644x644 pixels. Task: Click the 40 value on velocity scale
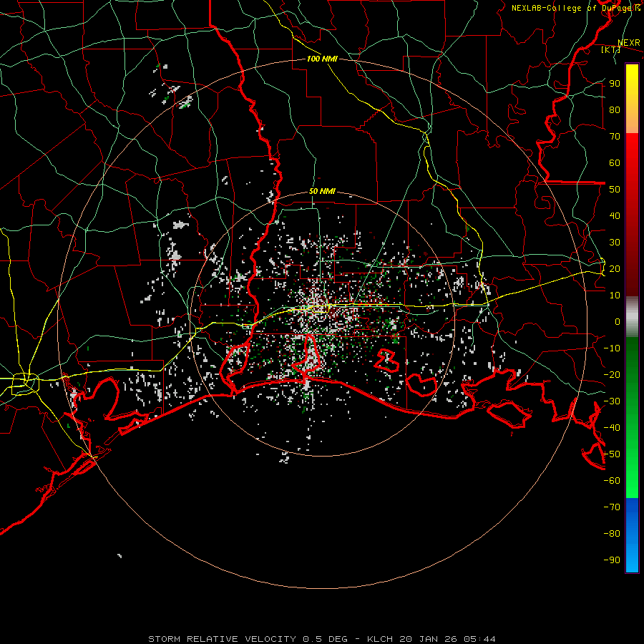tap(615, 215)
